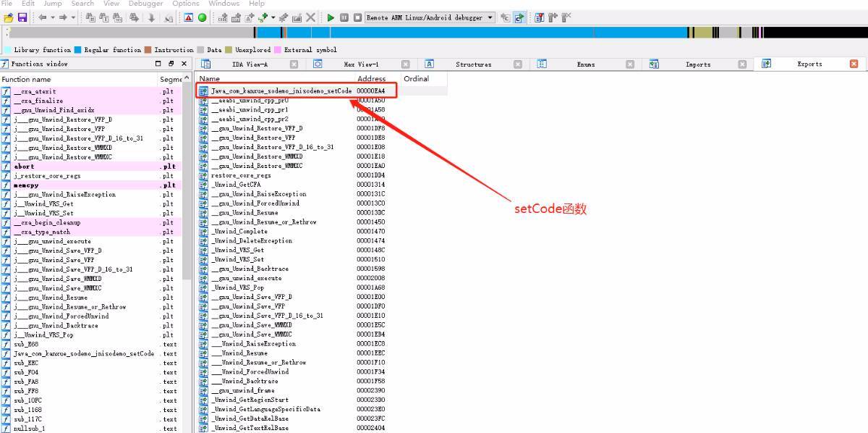Viewport: 868px width, 433px height.
Task: Click the Open file toolbar icon
Action: tap(9, 17)
